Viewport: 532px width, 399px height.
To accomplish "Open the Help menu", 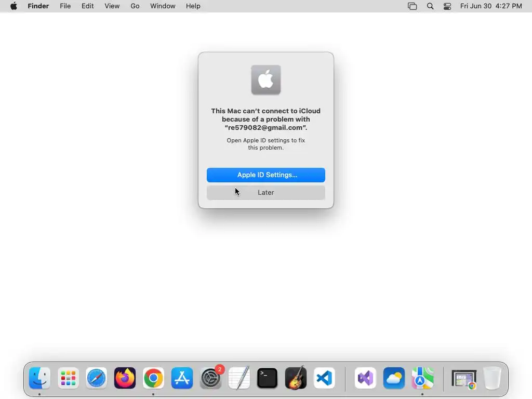I will pos(193,6).
